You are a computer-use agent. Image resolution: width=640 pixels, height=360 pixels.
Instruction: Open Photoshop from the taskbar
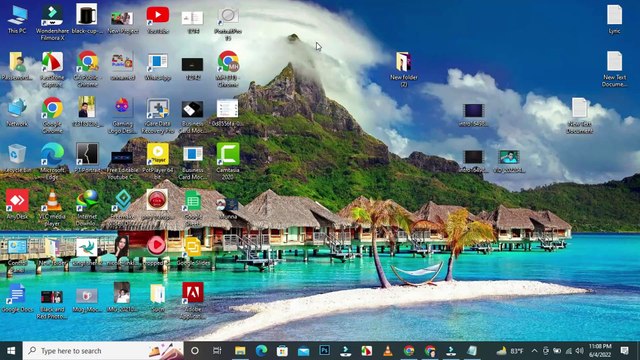[324, 351]
